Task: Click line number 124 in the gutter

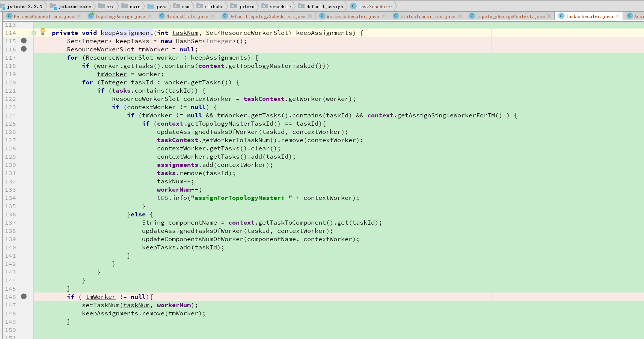Action: pyautogui.click(x=11, y=115)
